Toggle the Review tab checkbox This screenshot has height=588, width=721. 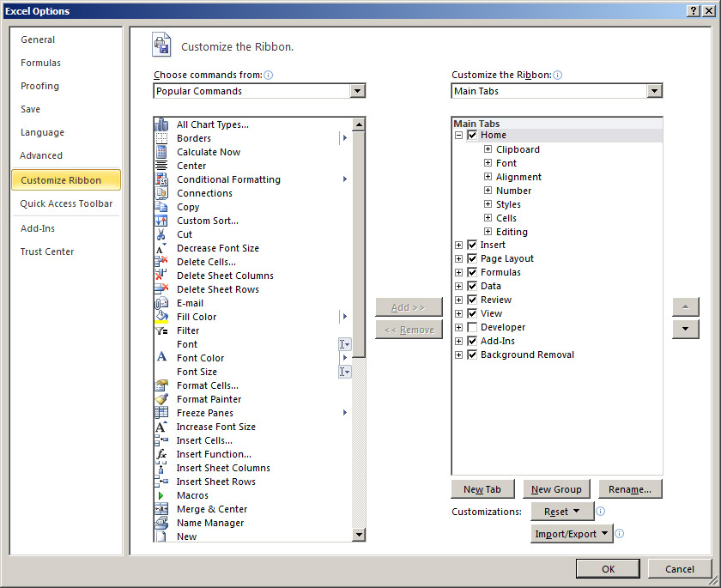[x=472, y=300]
